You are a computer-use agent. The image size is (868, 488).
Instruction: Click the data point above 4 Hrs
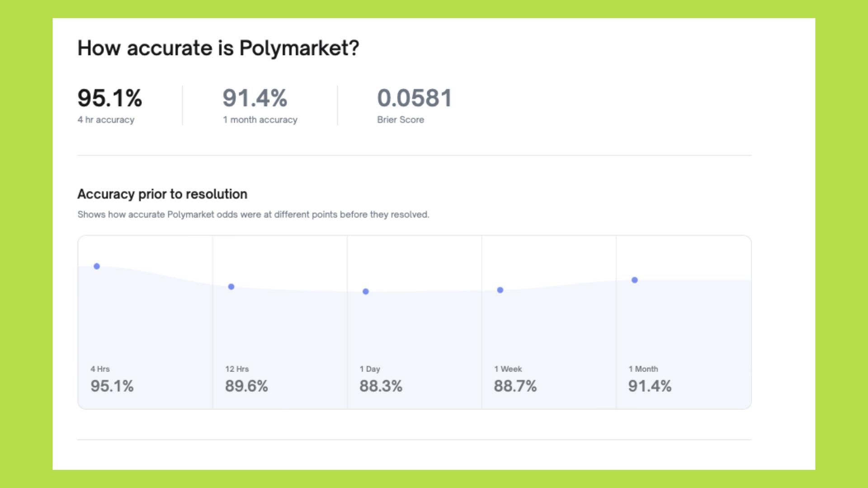coord(97,267)
